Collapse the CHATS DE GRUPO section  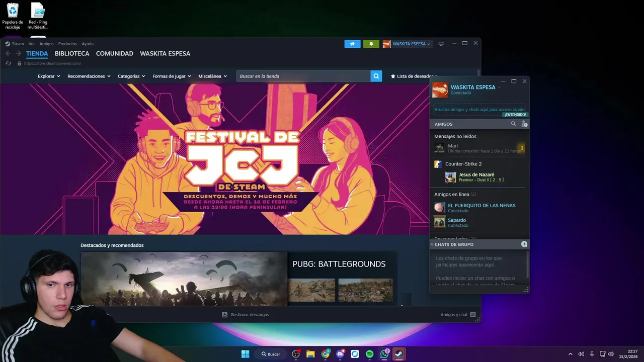432,244
